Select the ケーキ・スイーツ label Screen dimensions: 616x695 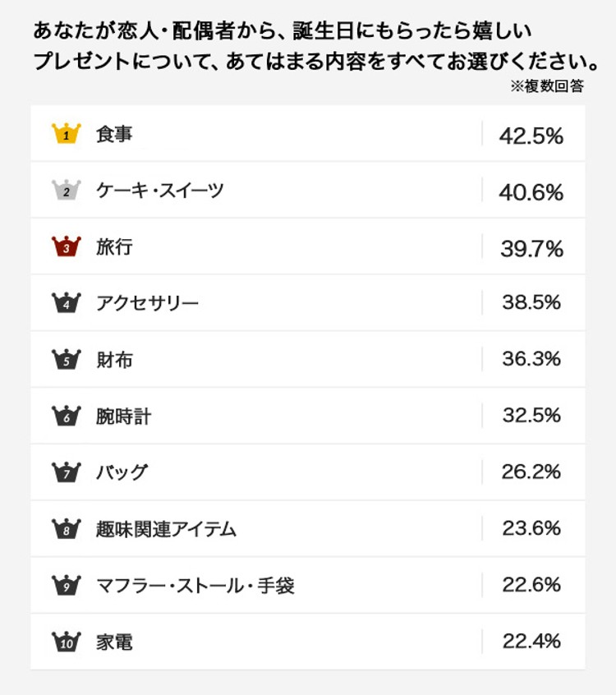point(159,191)
